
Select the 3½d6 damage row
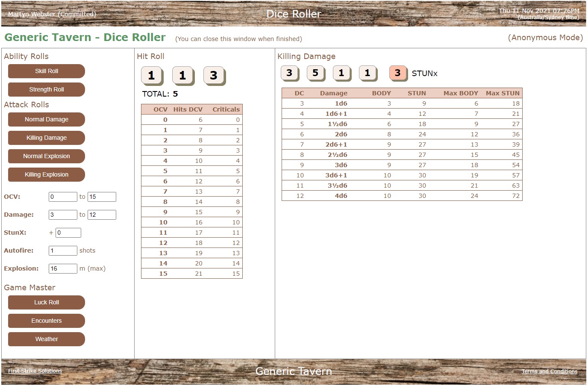pos(402,186)
